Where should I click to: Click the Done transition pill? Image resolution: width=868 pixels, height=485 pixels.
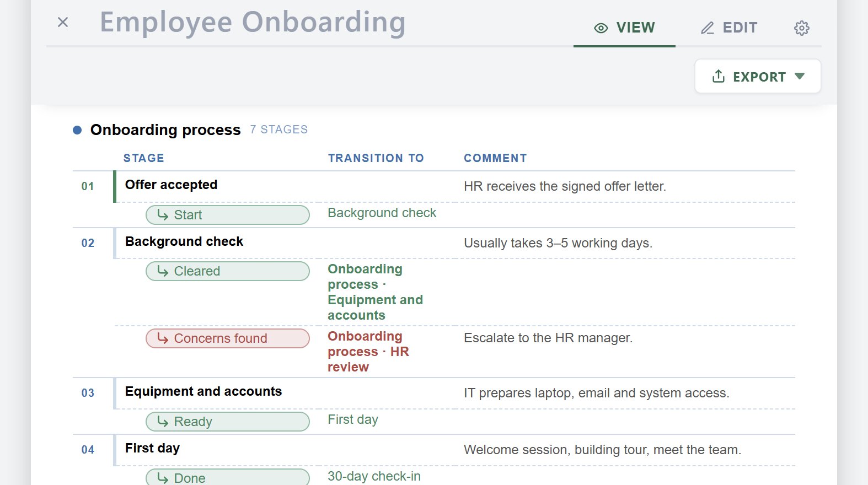coord(227,477)
